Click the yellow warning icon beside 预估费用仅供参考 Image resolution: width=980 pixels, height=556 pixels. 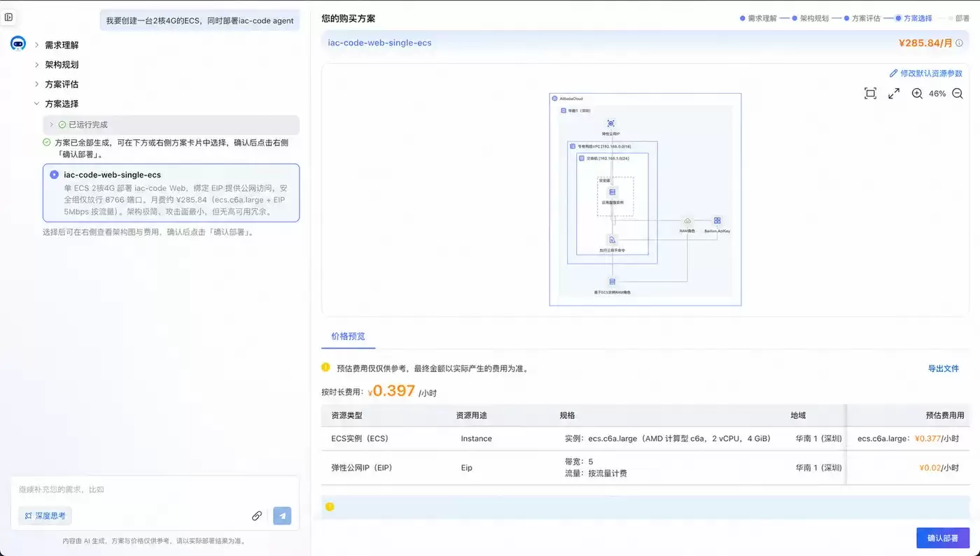click(x=325, y=367)
